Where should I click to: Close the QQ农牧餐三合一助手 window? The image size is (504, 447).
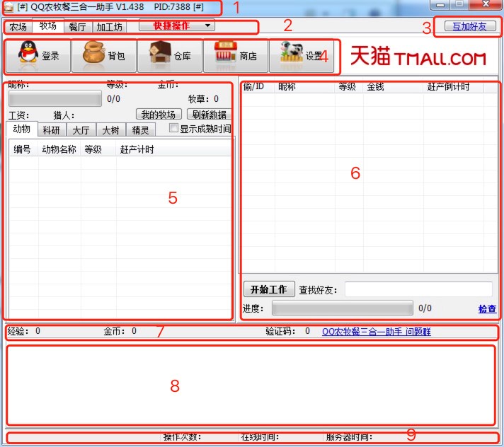point(486,4)
